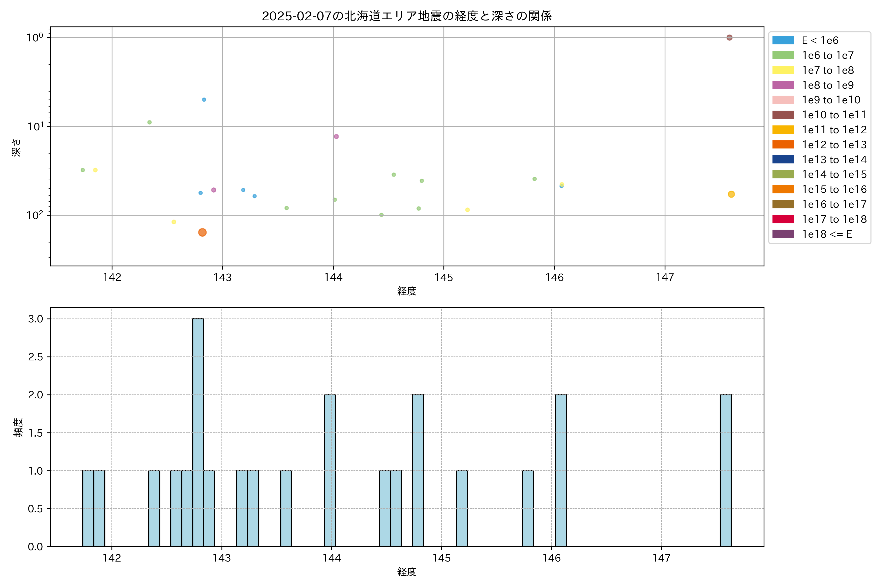Viewport: 882px width, 588px height.
Task: Click the chart title about 北海道エリア地震
Action: [x=406, y=16]
